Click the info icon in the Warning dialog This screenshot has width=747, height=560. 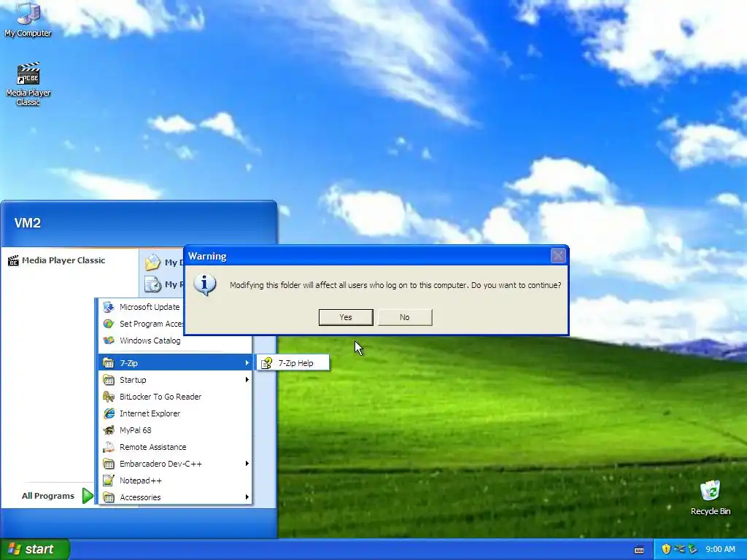[x=205, y=285]
